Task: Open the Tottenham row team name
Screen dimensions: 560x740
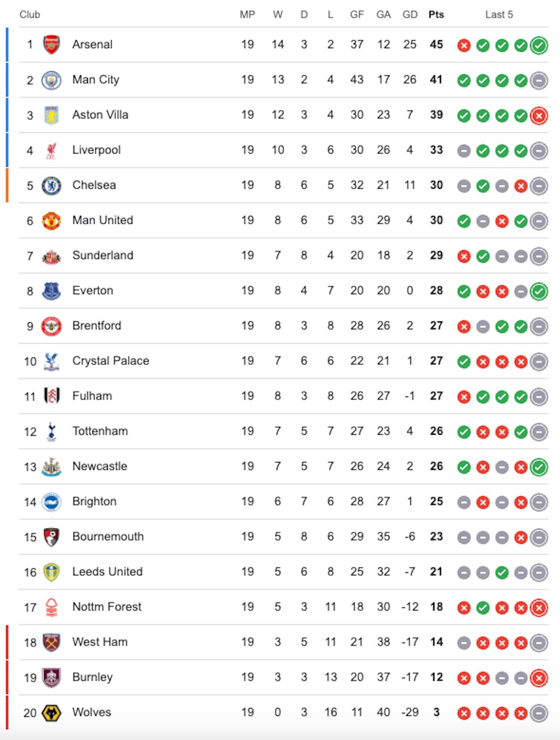Action: [100, 431]
